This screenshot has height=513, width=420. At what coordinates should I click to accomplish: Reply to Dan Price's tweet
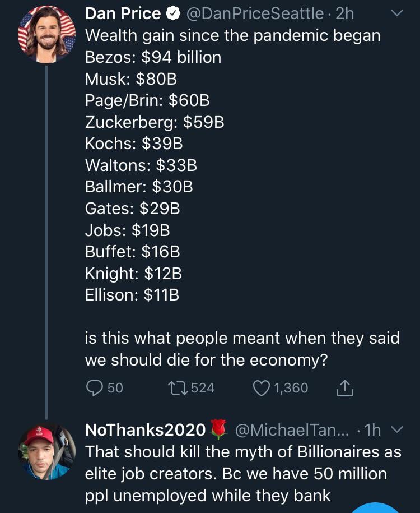95,387
